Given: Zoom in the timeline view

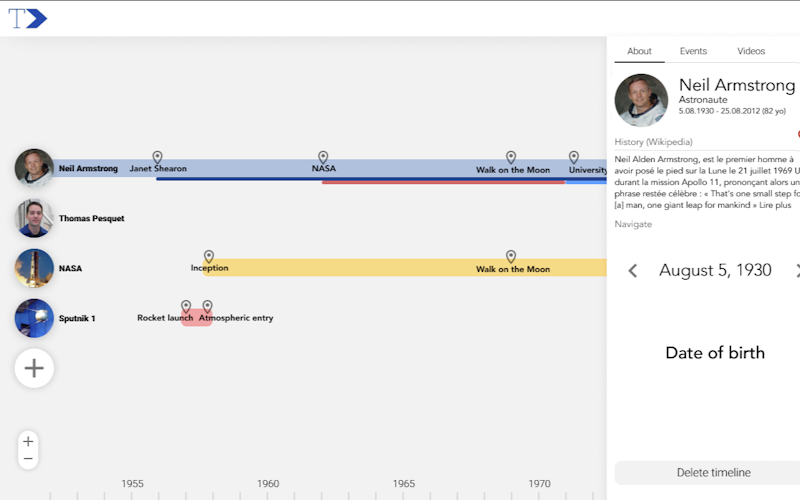Looking at the screenshot, I should click(28, 441).
